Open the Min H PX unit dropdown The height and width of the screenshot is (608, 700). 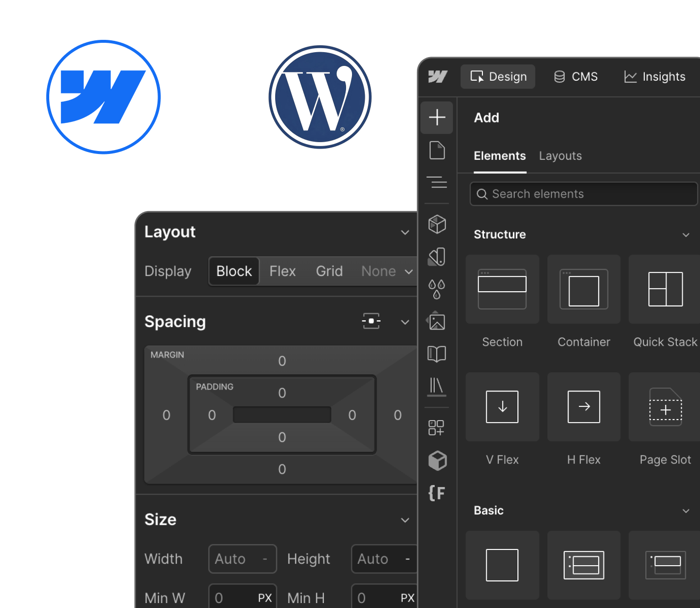tap(408, 598)
